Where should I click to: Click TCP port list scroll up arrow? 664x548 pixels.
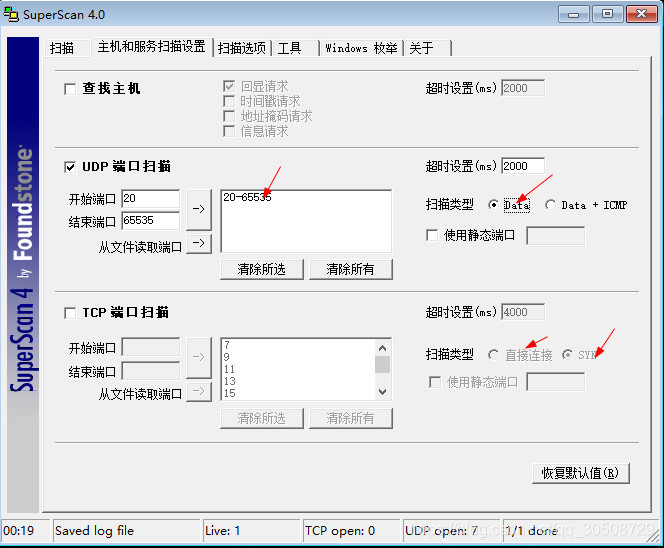[382, 348]
